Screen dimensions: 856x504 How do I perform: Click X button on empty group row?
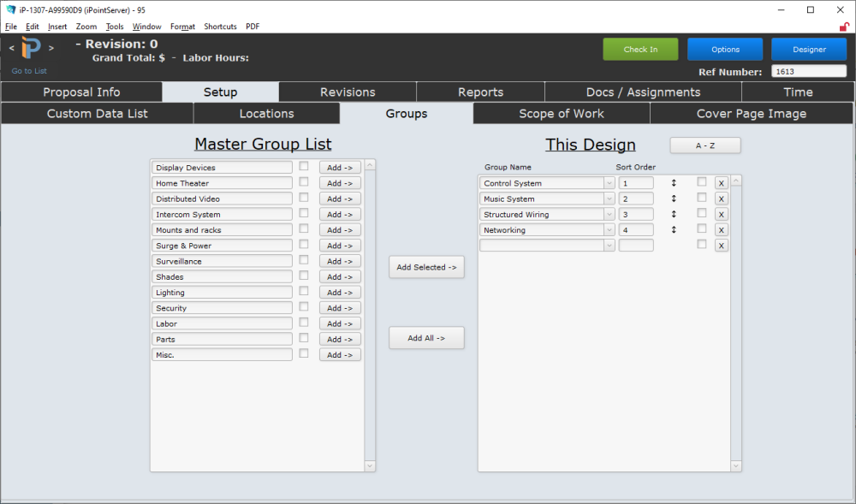pos(721,246)
